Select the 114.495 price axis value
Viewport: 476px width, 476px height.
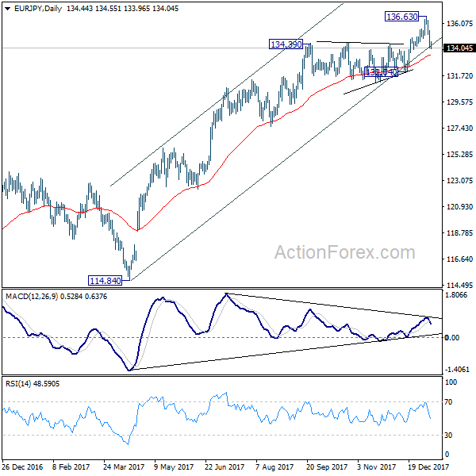pos(459,286)
